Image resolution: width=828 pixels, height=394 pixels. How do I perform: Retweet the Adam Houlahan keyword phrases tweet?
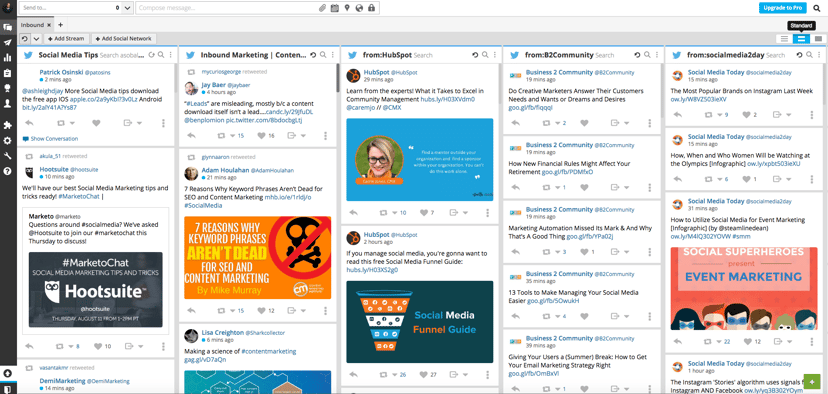pos(221,311)
